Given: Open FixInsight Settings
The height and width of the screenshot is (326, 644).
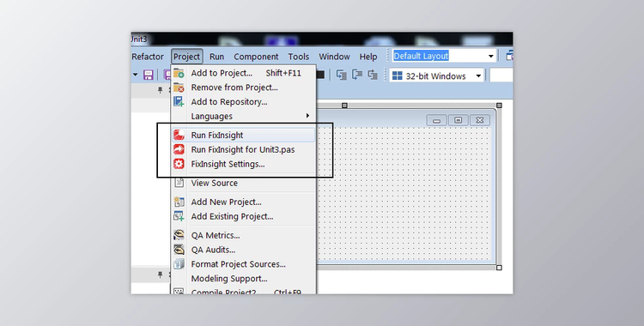Looking at the screenshot, I should [x=244, y=164].
